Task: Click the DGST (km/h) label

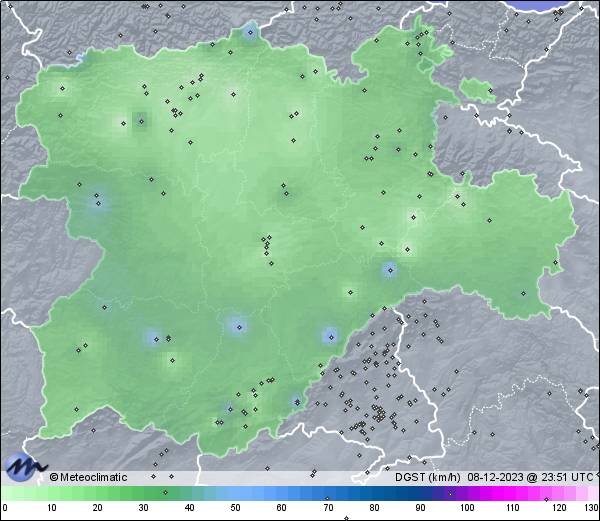Action: pos(428,477)
